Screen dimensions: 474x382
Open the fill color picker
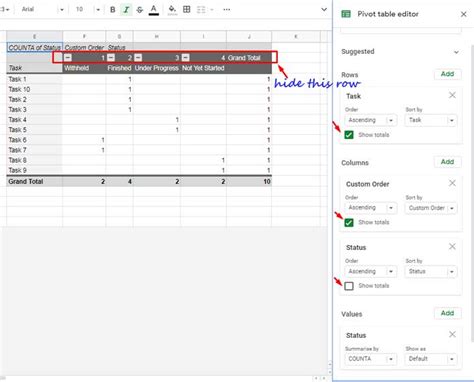[172, 10]
